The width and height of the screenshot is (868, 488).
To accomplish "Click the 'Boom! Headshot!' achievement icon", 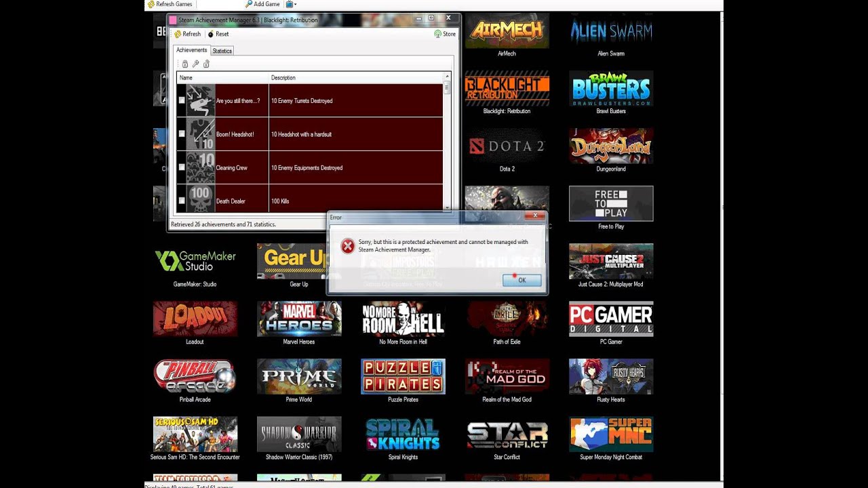I will pyautogui.click(x=201, y=134).
